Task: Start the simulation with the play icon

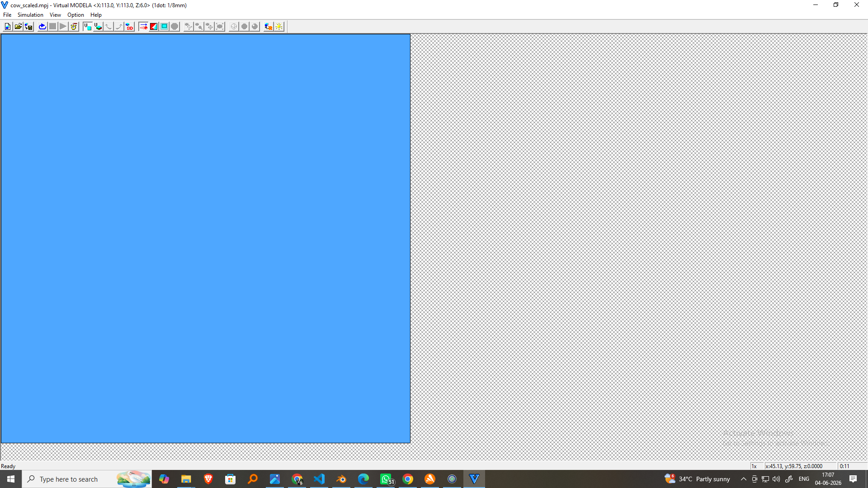Action: point(63,27)
